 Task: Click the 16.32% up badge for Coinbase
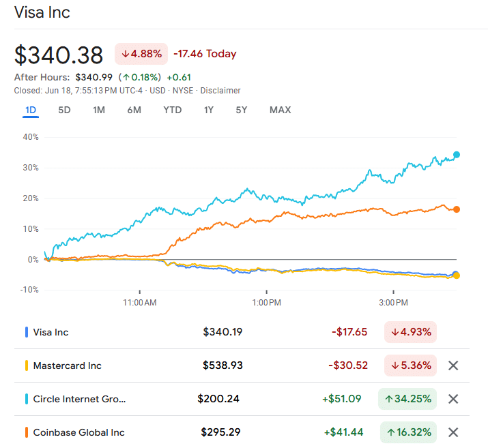click(x=408, y=432)
